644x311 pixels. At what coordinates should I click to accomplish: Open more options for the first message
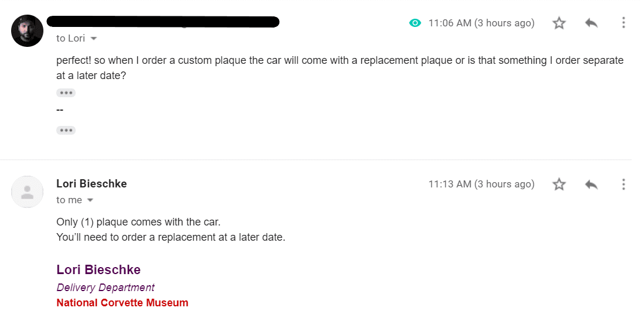623,23
